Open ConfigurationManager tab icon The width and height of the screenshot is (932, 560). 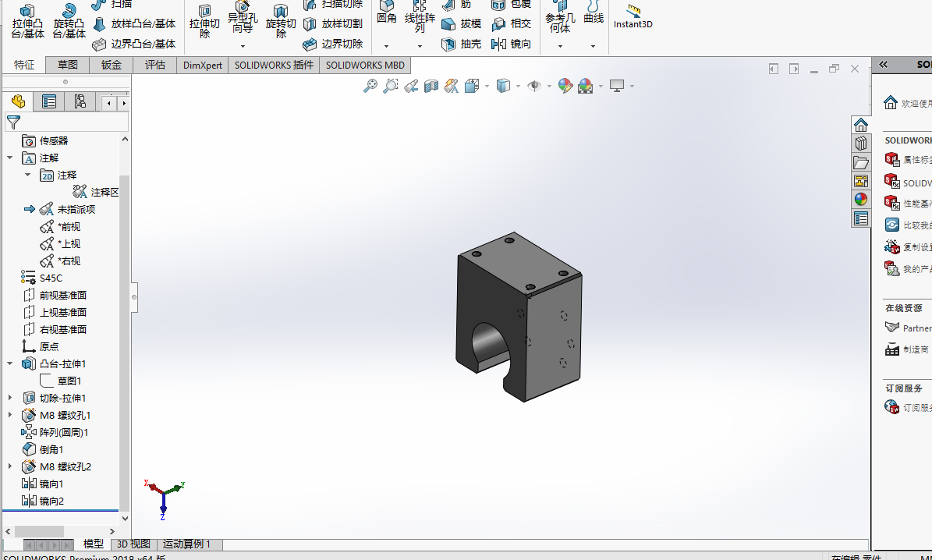[x=80, y=101]
